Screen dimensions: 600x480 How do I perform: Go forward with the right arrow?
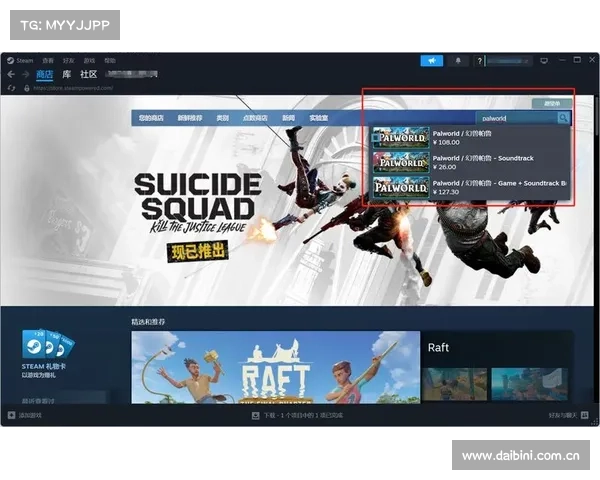(26, 74)
